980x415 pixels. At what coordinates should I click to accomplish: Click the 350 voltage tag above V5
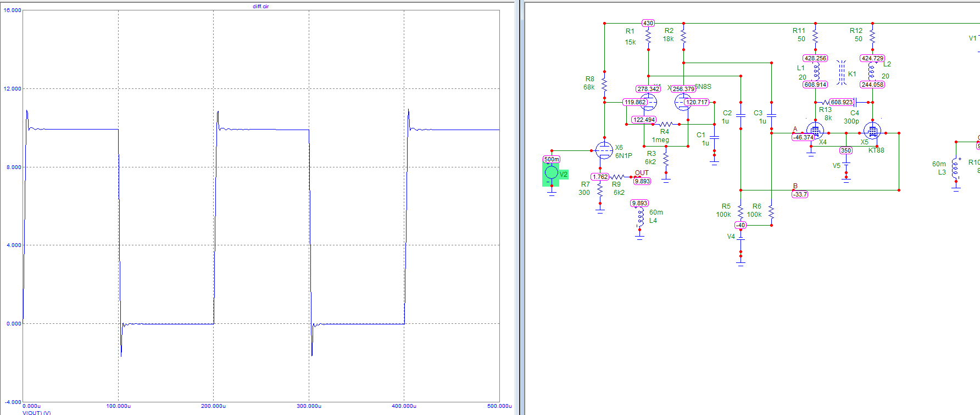pos(846,150)
